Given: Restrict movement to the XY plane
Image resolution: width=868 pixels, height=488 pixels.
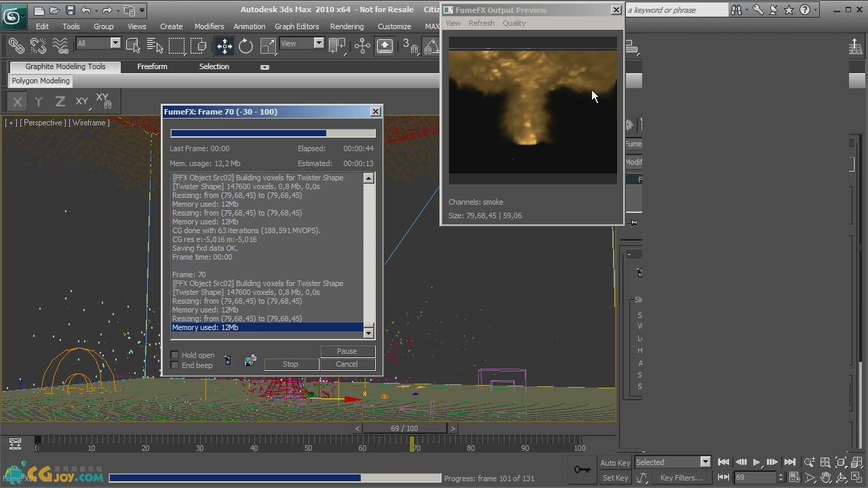Looking at the screenshot, I should pos(82,102).
